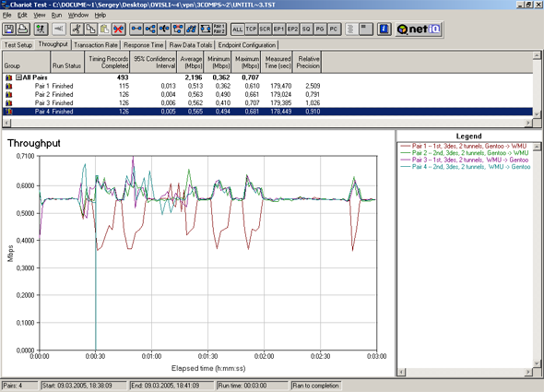Toggle the SQ service quality filter
The width and height of the screenshot is (544, 392).
(x=306, y=30)
